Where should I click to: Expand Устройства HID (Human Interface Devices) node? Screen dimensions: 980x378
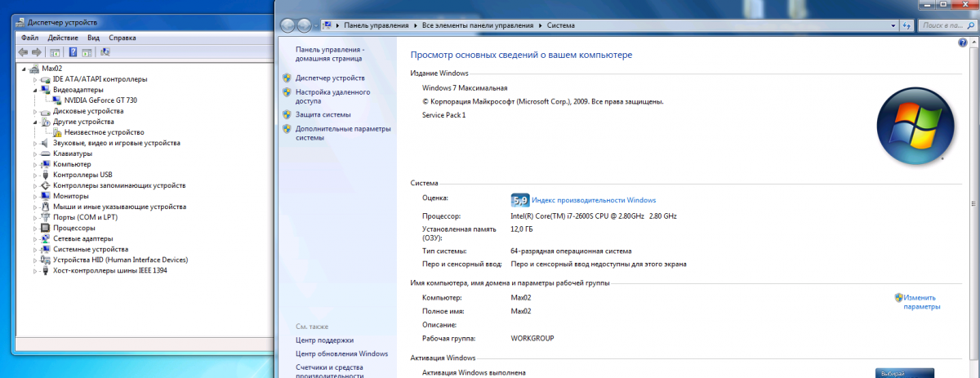coord(35,260)
